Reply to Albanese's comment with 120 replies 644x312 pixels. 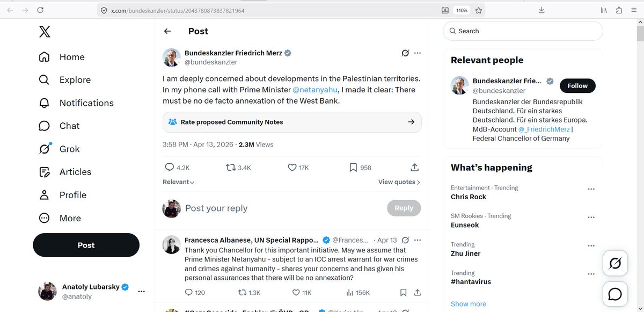point(188,293)
